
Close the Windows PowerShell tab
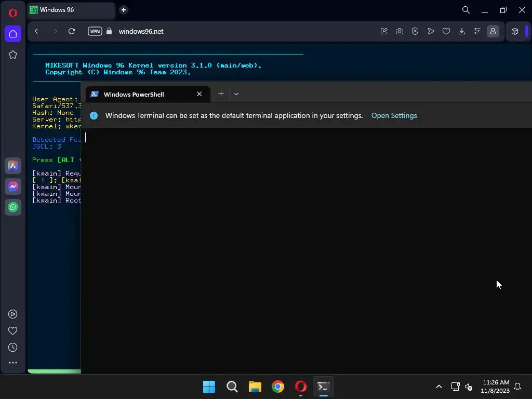[199, 94]
